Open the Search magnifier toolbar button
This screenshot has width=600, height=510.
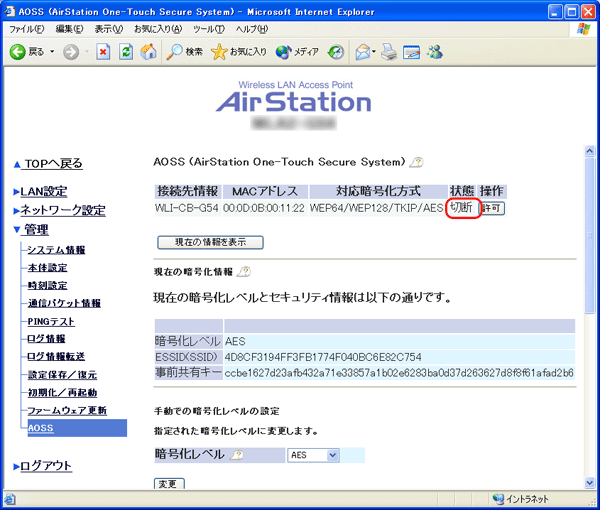point(184,52)
